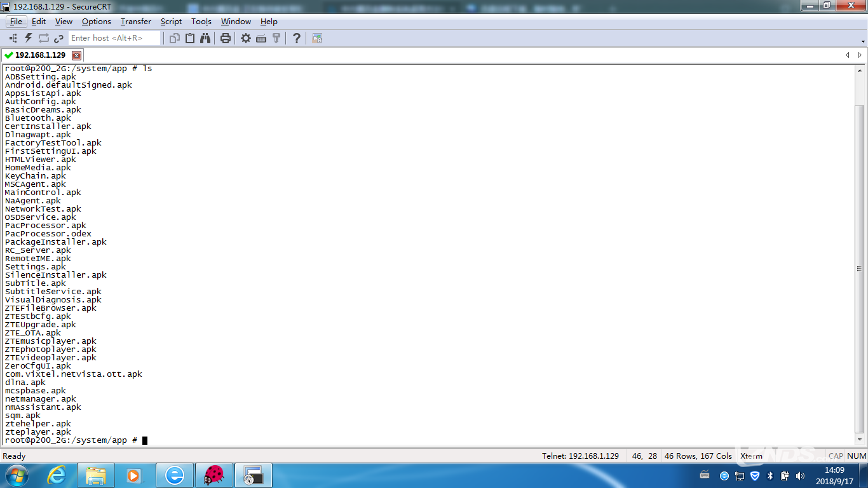This screenshot has width=868, height=488.
Task: Click the tab scroll right arrow
Action: tap(860, 55)
